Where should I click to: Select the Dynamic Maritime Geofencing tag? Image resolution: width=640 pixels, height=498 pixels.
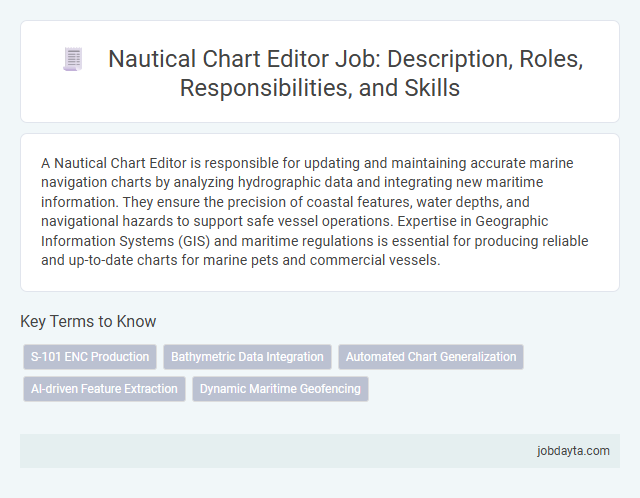280,389
